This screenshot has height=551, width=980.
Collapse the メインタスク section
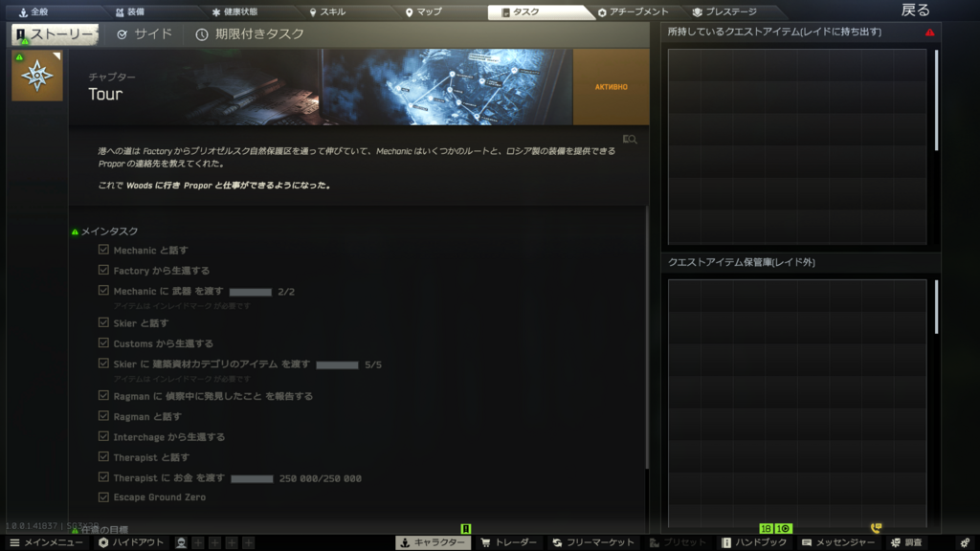(108, 231)
